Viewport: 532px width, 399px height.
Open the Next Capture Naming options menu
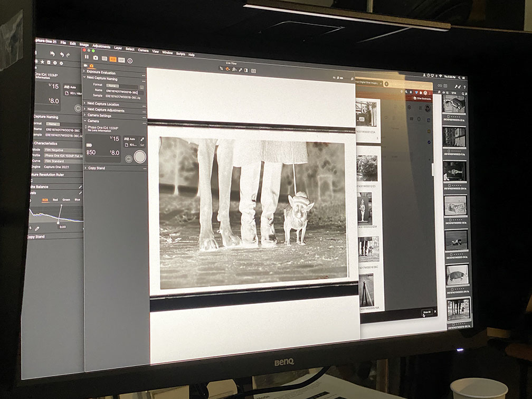(x=144, y=81)
